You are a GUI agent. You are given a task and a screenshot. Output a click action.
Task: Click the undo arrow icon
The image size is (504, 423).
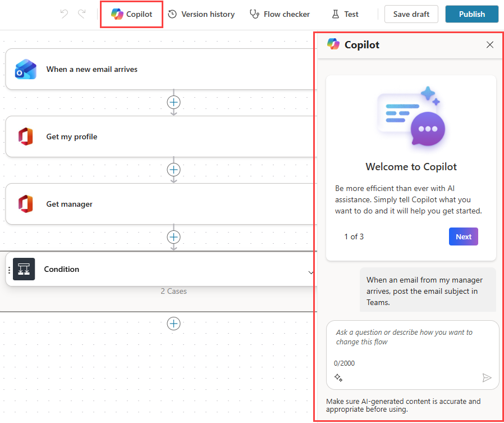click(65, 14)
